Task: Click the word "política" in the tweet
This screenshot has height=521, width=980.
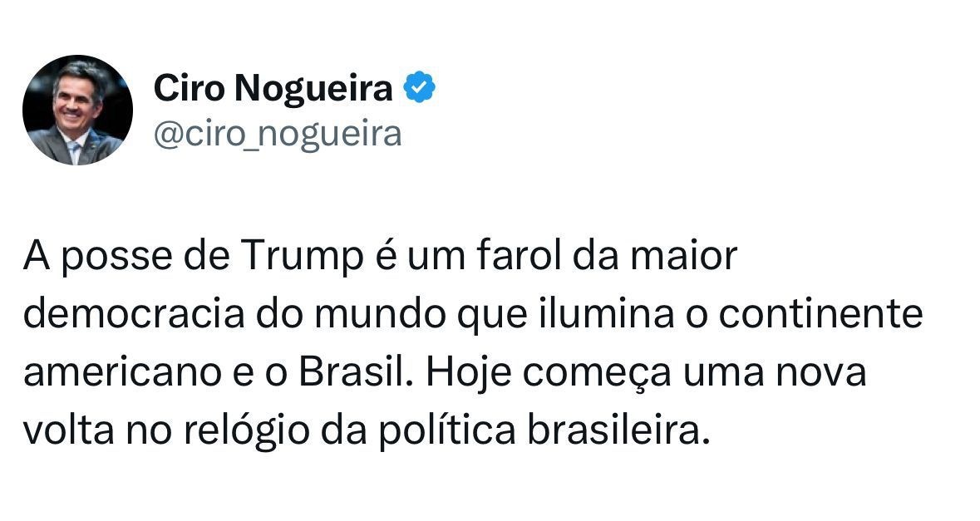Action: [447, 432]
